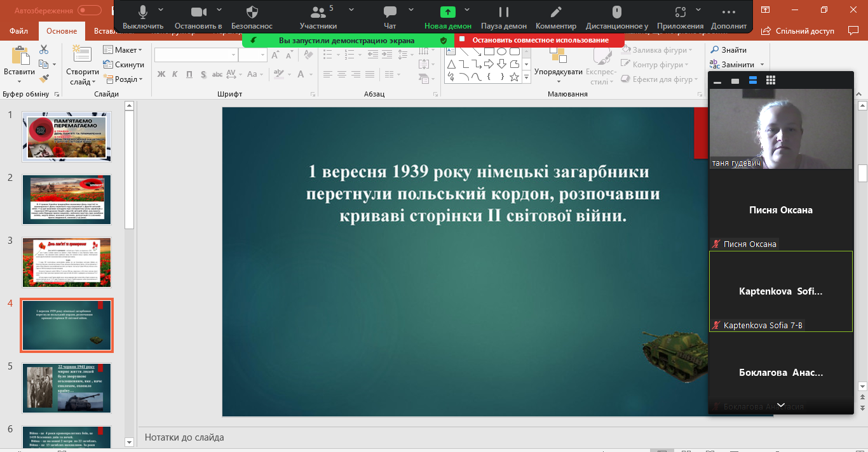Toggle center text alignment
The height and width of the screenshot is (452, 868).
click(x=341, y=75)
